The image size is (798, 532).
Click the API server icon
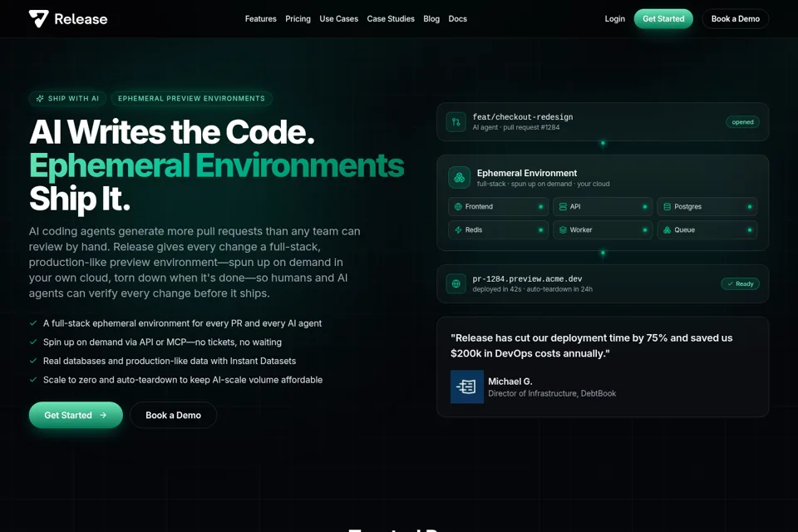(x=563, y=207)
